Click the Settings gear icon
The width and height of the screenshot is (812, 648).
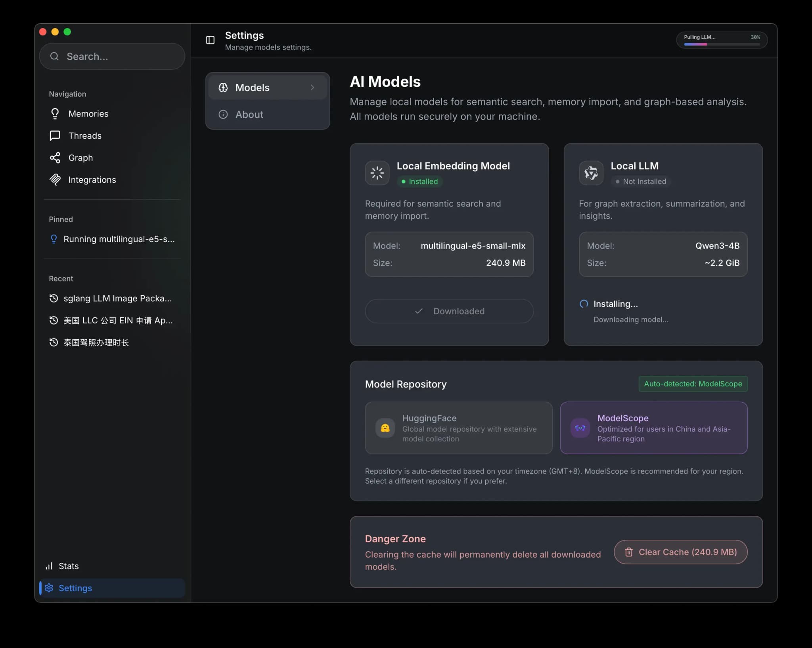pos(49,588)
